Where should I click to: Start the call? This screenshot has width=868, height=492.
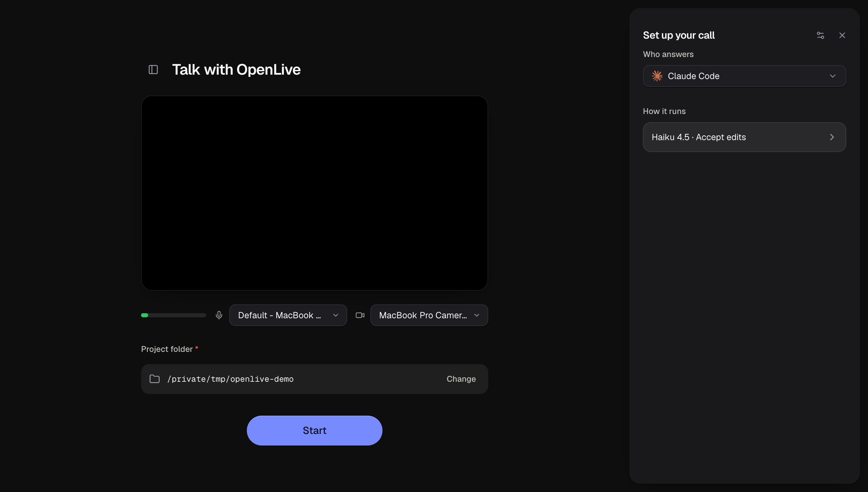(315, 430)
